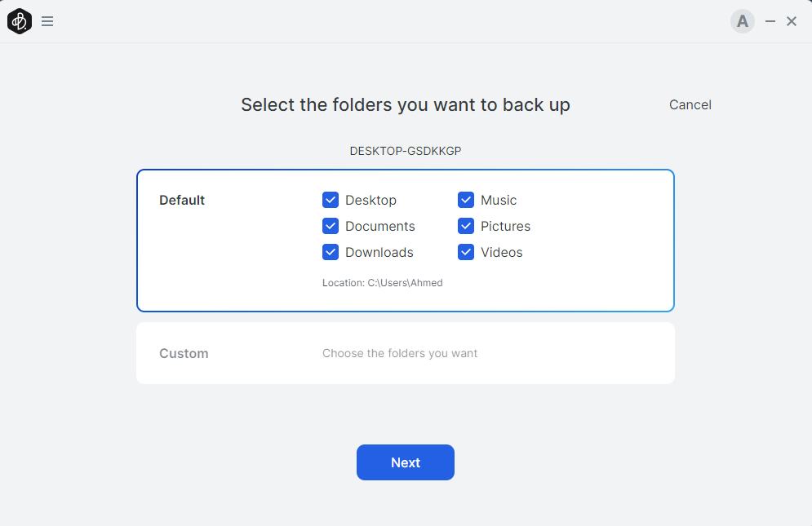This screenshot has height=526, width=812.
Task: Click the Next button
Action: pos(406,462)
